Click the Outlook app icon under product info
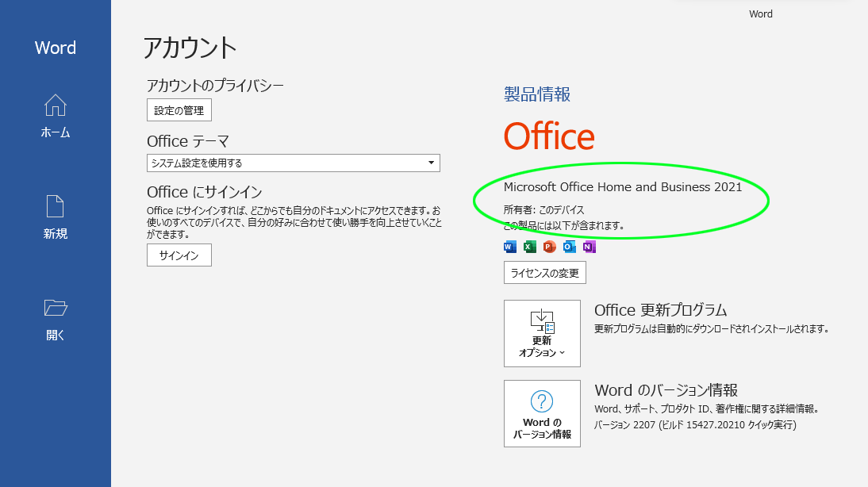868x487 pixels. (x=569, y=247)
